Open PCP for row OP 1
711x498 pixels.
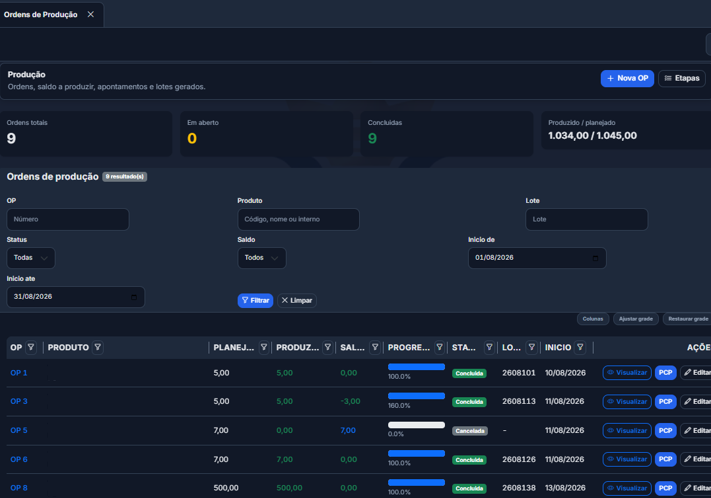point(666,373)
